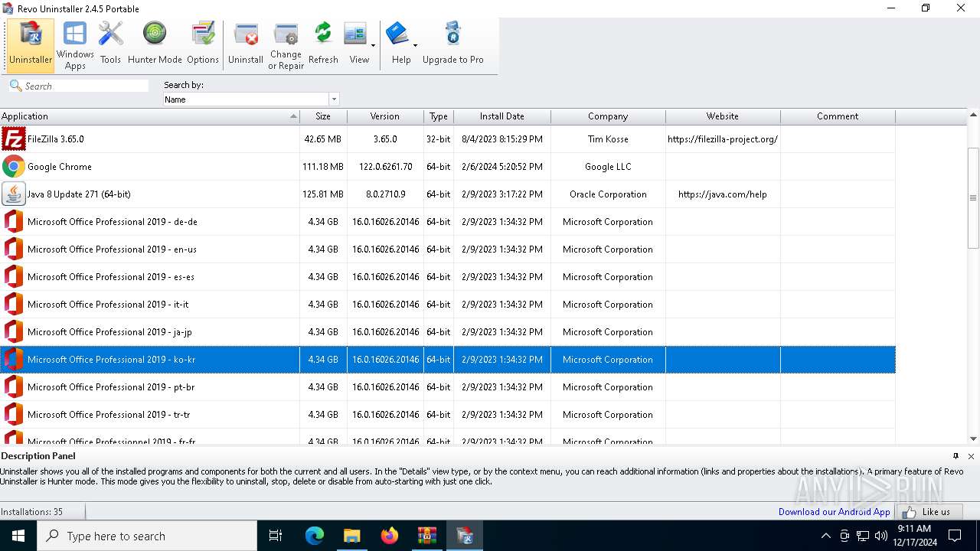Select Microsoft Office Professional 2019 - ja-jp
The height and width of the screenshot is (551, 980).
(x=448, y=332)
